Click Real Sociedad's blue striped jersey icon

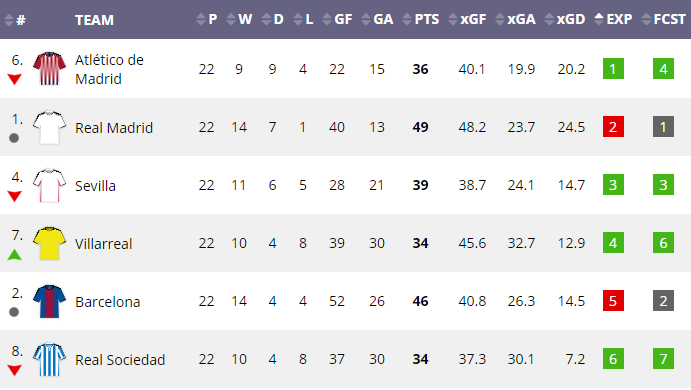49,359
